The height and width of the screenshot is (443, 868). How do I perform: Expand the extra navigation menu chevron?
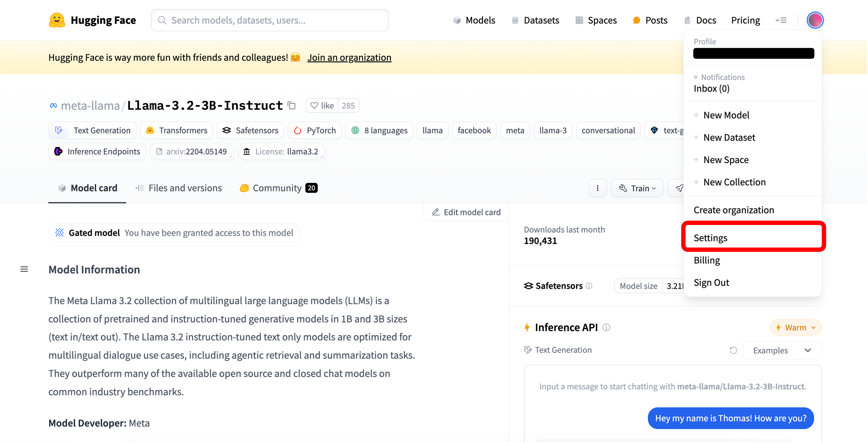pos(781,20)
